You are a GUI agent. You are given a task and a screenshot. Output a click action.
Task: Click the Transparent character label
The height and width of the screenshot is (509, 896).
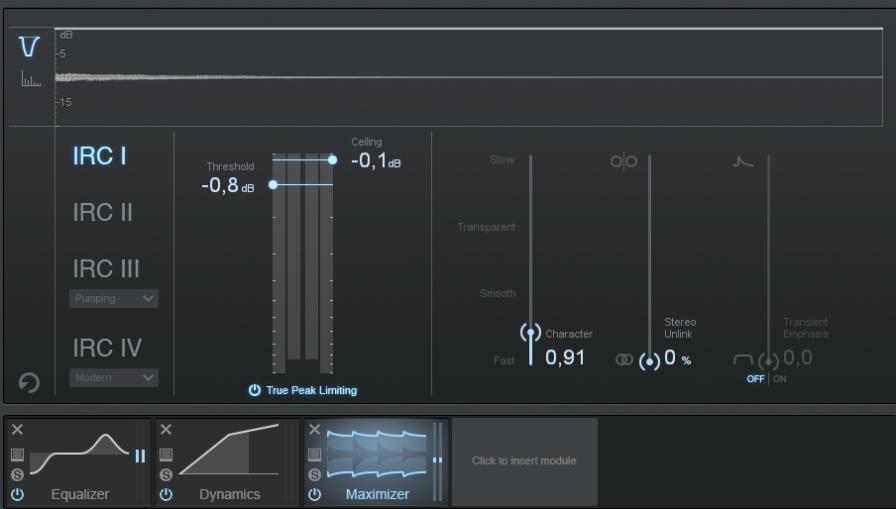click(x=486, y=227)
